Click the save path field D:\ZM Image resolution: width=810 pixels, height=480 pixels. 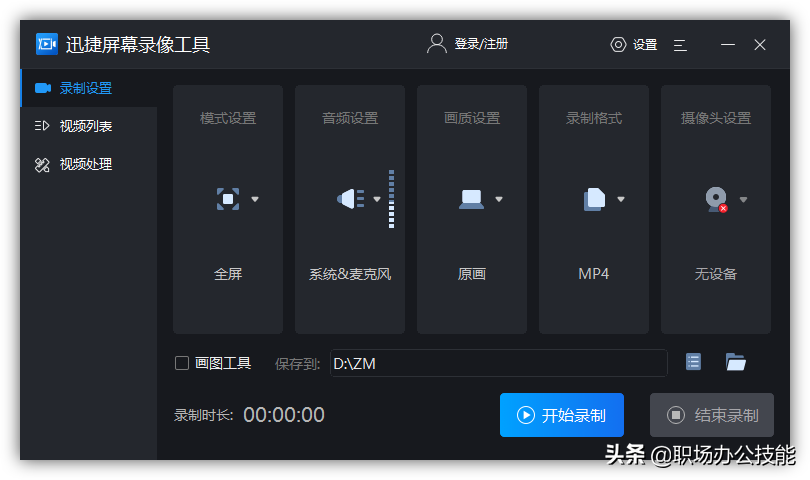499,363
